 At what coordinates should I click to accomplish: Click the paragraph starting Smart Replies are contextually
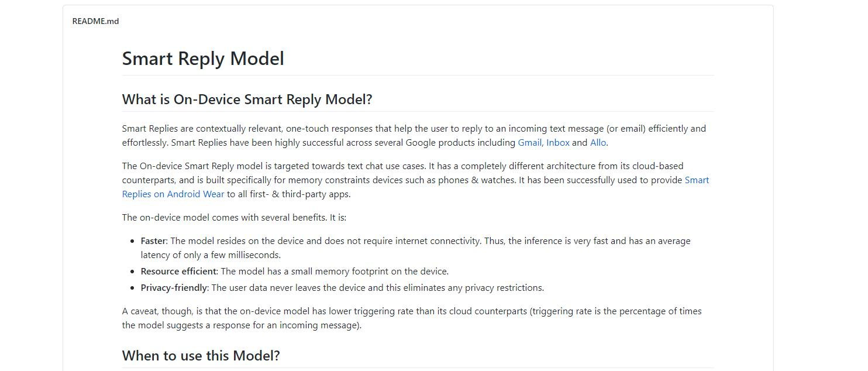click(414, 136)
